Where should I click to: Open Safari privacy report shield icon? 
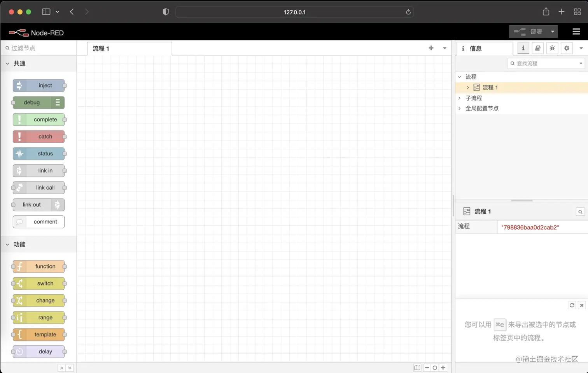(166, 12)
